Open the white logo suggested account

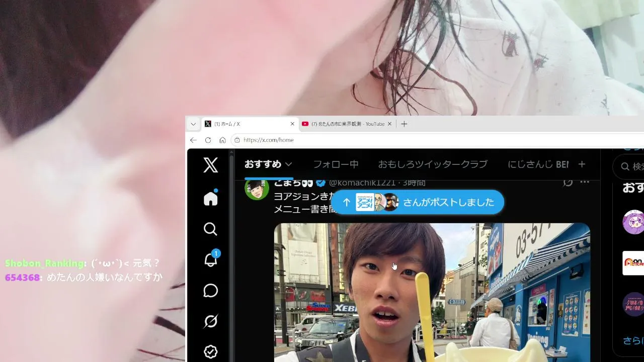633,263
